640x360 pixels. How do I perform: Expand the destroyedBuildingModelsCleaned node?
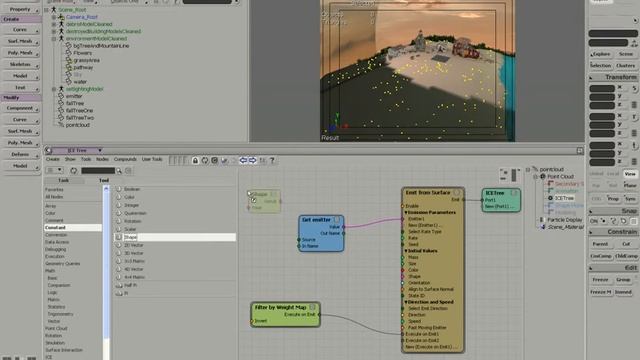pos(54,31)
